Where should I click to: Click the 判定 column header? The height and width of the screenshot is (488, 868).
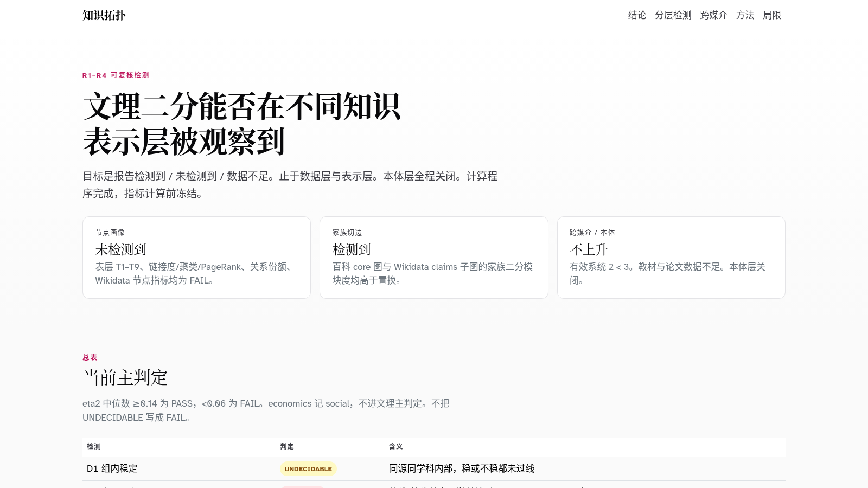[287, 446]
